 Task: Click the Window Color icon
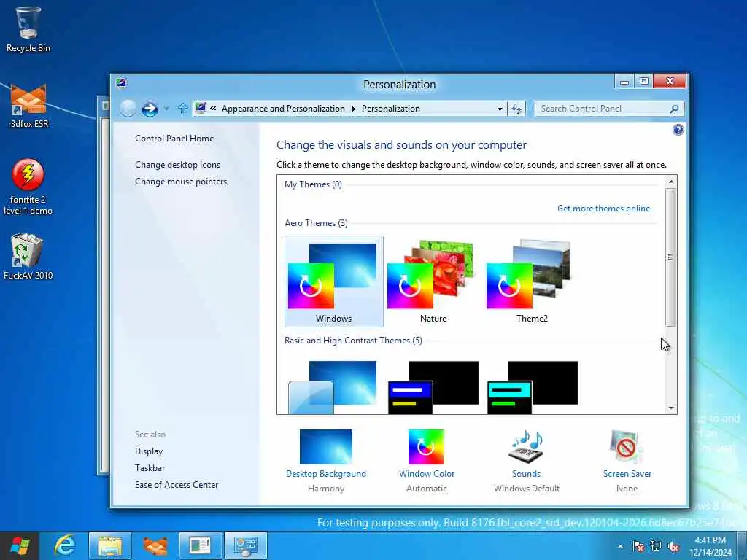[x=426, y=447]
